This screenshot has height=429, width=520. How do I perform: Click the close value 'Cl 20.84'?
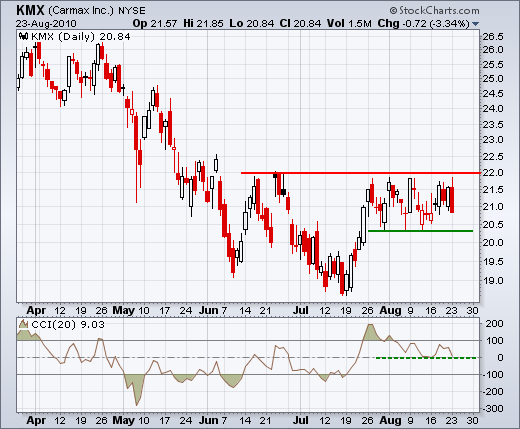pos(300,24)
